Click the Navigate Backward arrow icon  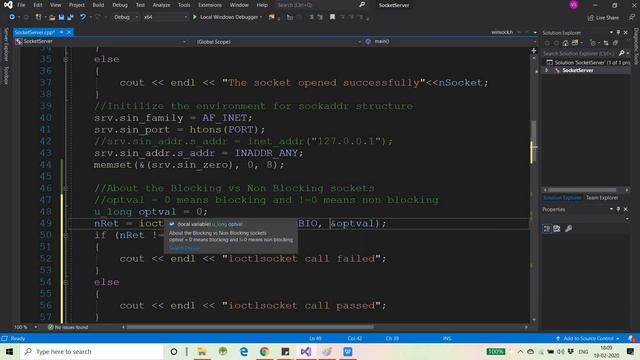pyautogui.click(x=12, y=17)
